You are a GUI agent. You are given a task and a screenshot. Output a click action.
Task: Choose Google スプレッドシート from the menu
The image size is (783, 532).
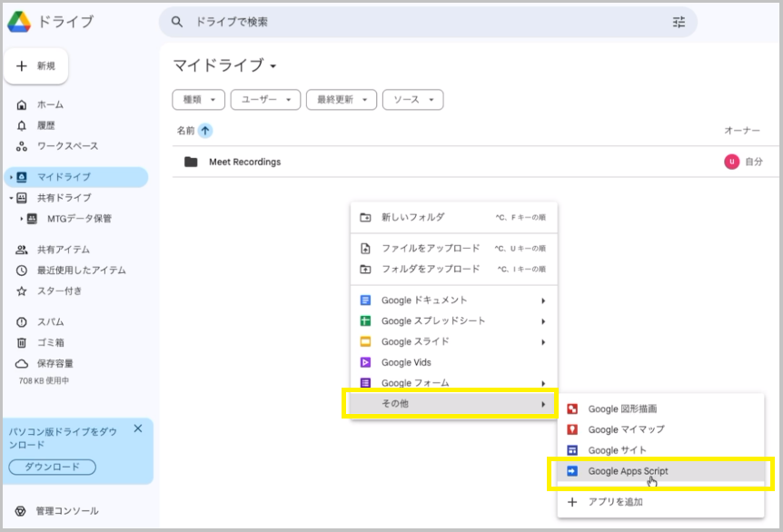(x=454, y=321)
